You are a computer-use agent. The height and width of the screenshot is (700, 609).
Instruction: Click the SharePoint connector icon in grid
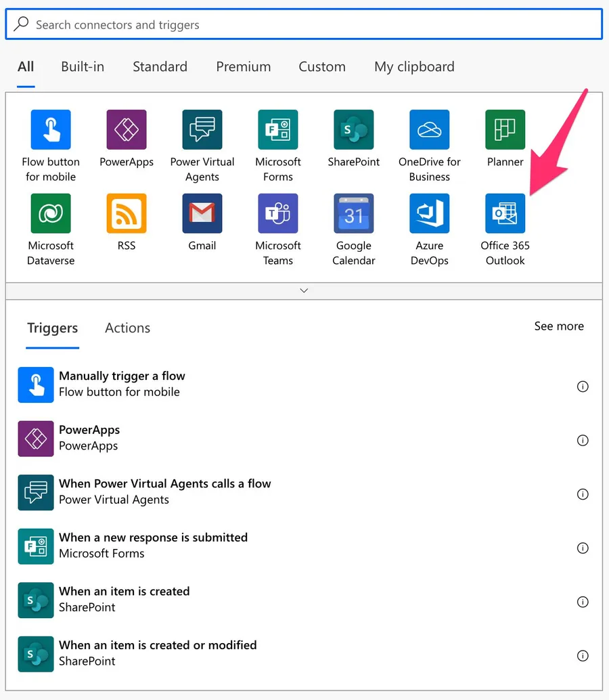tap(353, 130)
